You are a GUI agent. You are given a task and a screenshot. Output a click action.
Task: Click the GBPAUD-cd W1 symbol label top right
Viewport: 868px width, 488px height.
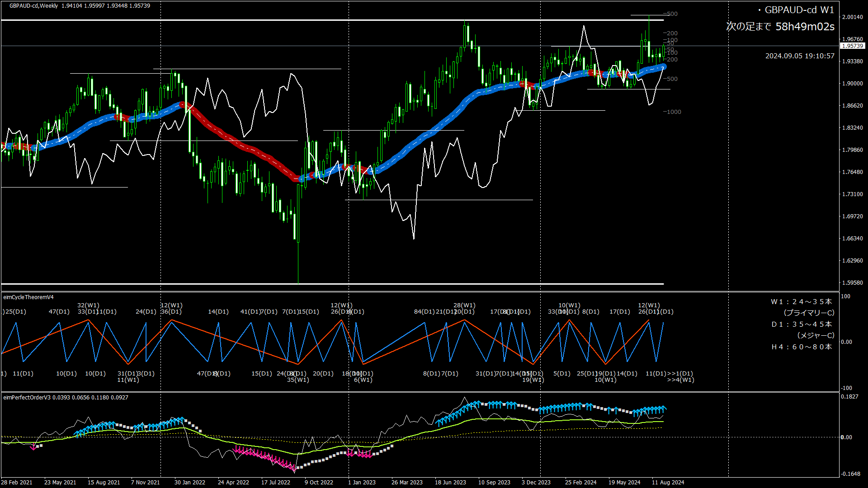coord(799,10)
